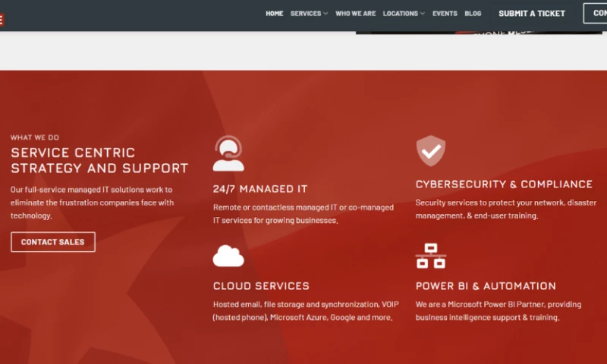
Task: Visit the Power BI & Automation heading
Action: point(486,286)
